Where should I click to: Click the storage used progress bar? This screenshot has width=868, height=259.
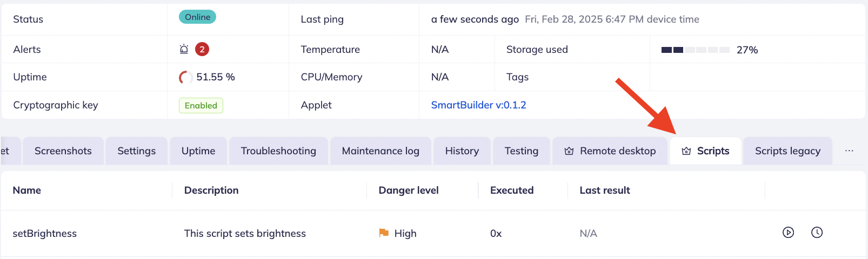695,50
